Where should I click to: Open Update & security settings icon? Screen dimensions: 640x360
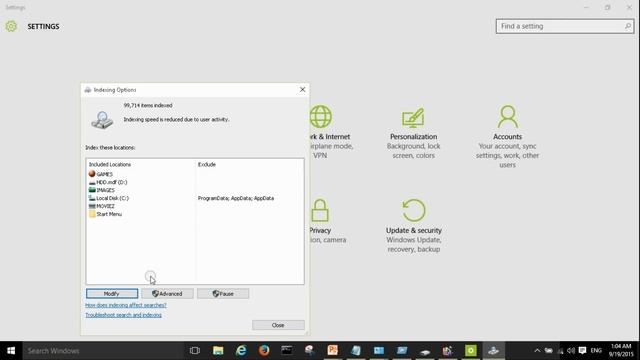tap(413, 210)
